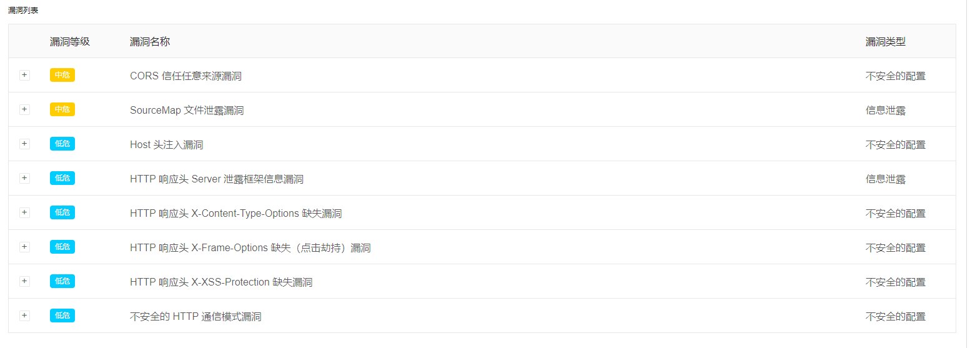Expand the CORS 信任任意来源漏洞 row

pos(24,75)
